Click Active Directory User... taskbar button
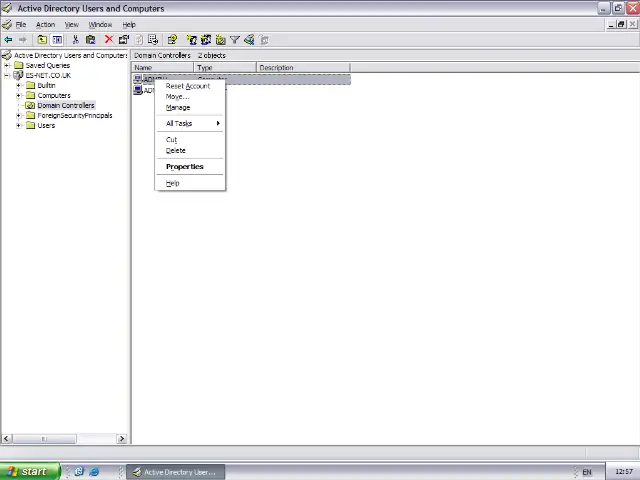The image size is (640, 480). coord(176,472)
